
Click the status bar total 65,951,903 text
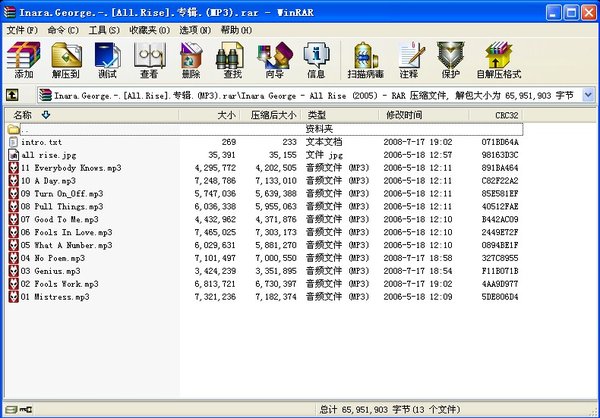[x=390, y=410]
